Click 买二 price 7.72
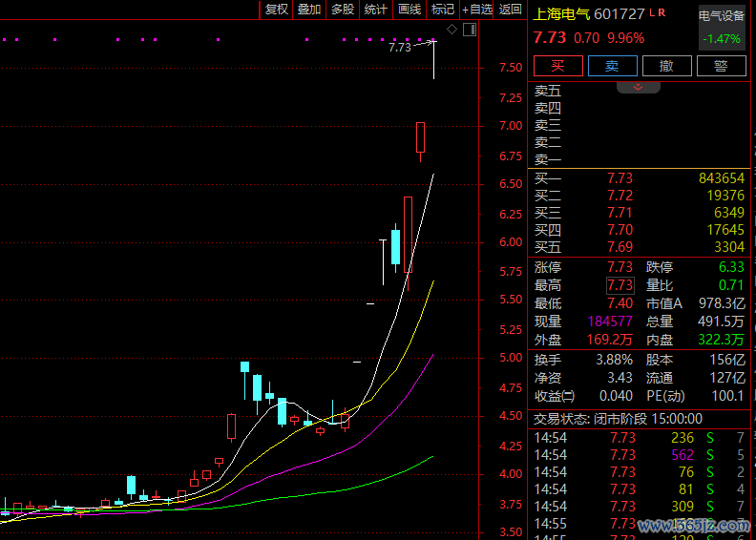This screenshot has width=756, height=540. click(619, 196)
